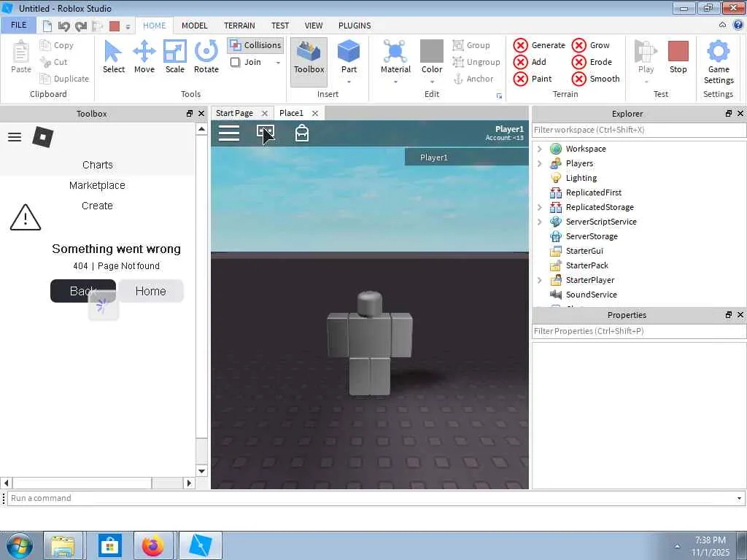
Task: Open the Part dropdown arrow
Action: point(349,82)
